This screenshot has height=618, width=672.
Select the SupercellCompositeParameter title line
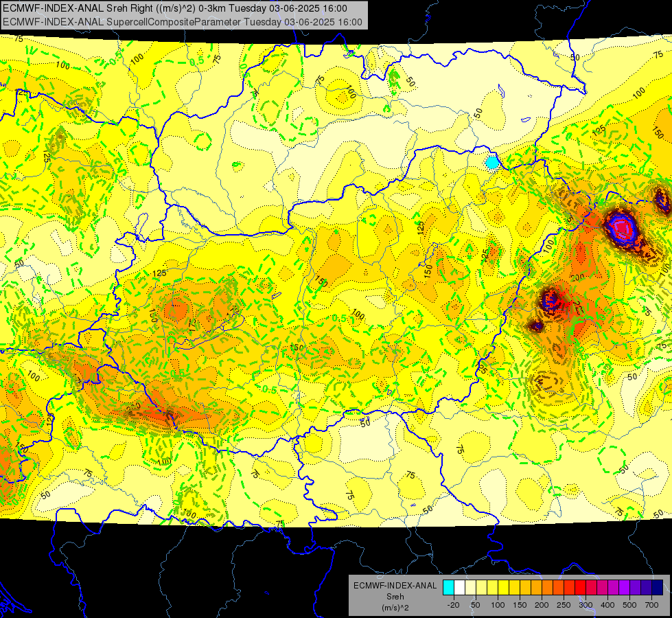click(182, 22)
